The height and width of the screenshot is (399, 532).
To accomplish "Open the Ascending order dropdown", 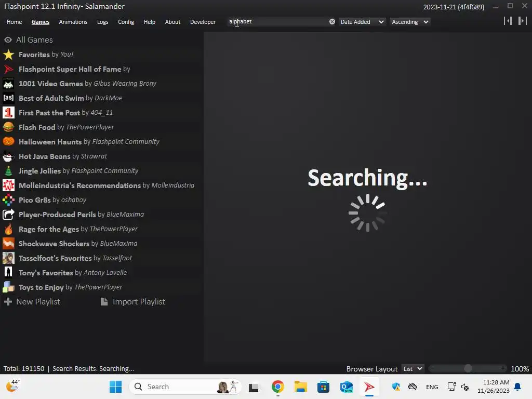I will point(410,22).
